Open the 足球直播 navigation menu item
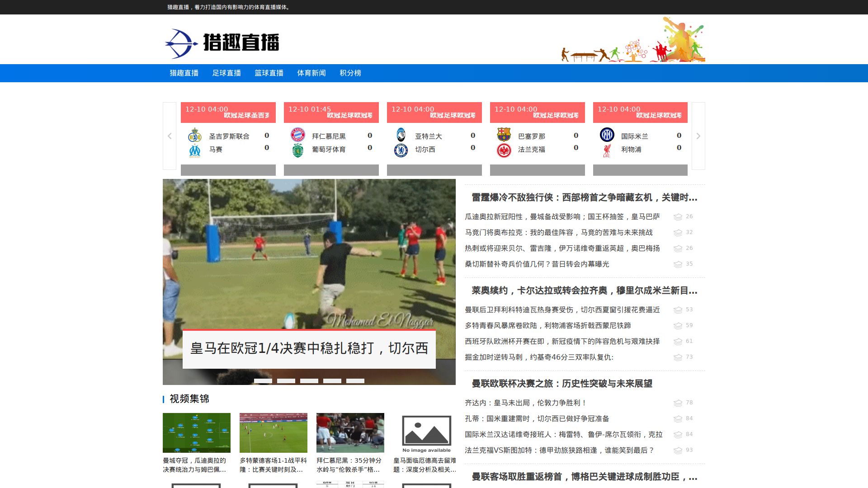This screenshot has height=488, width=868. click(226, 73)
